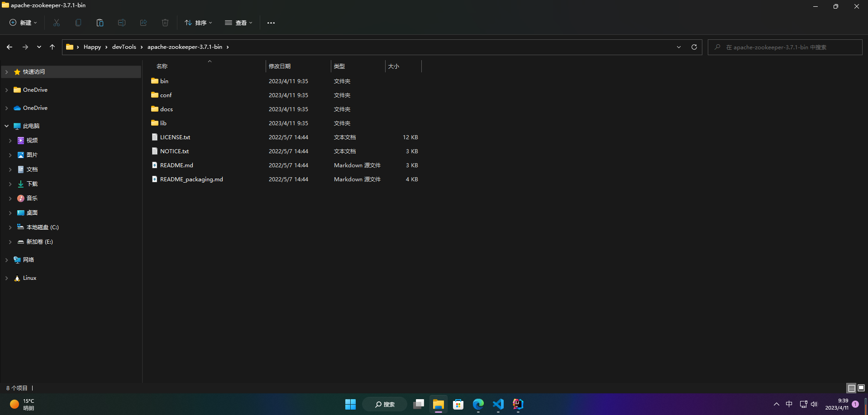Go back with the left arrow
The height and width of the screenshot is (415, 868).
click(x=10, y=47)
